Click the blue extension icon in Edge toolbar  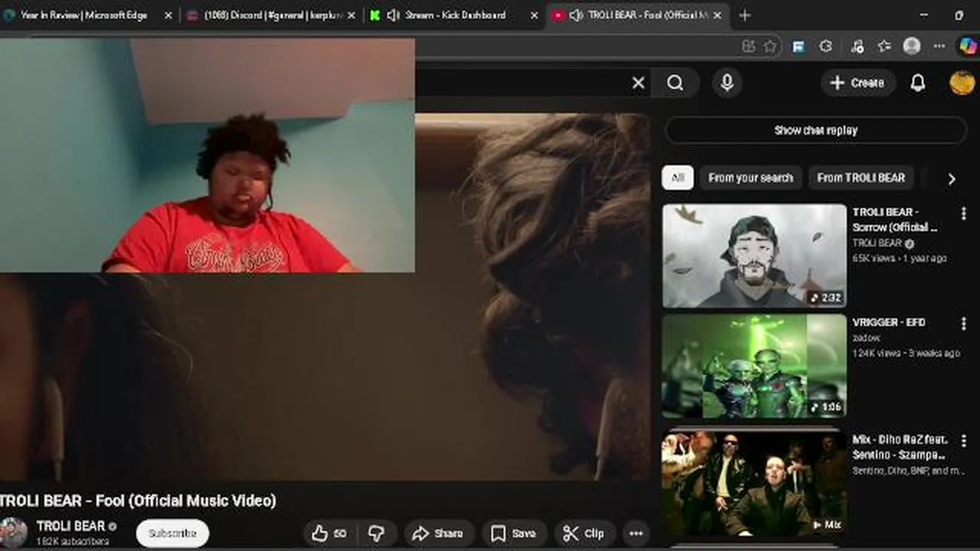pyautogui.click(x=798, y=46)
